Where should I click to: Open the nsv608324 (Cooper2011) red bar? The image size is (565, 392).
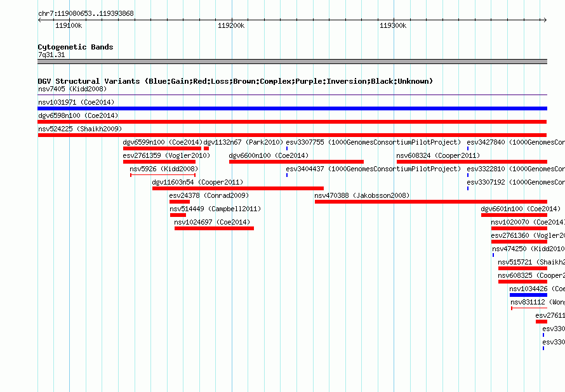pos(472,162)
